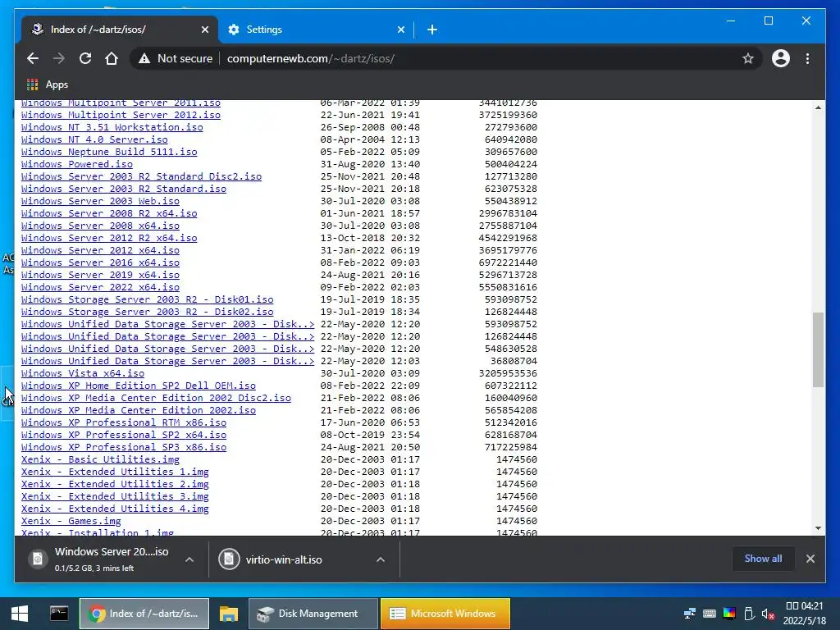Open Xenix - Extended Utilities 4.img
Screen dimensions: 840x630
[x=115, y=509]
